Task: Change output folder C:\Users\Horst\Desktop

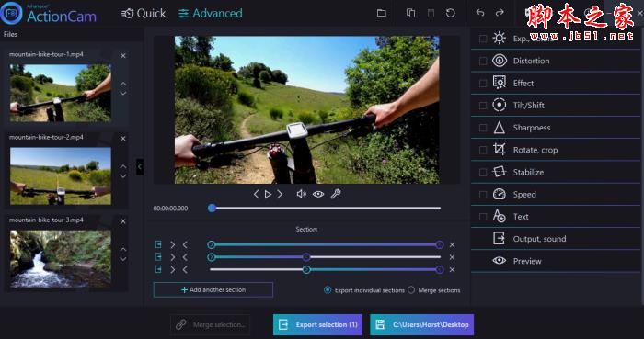Action: 421,324
